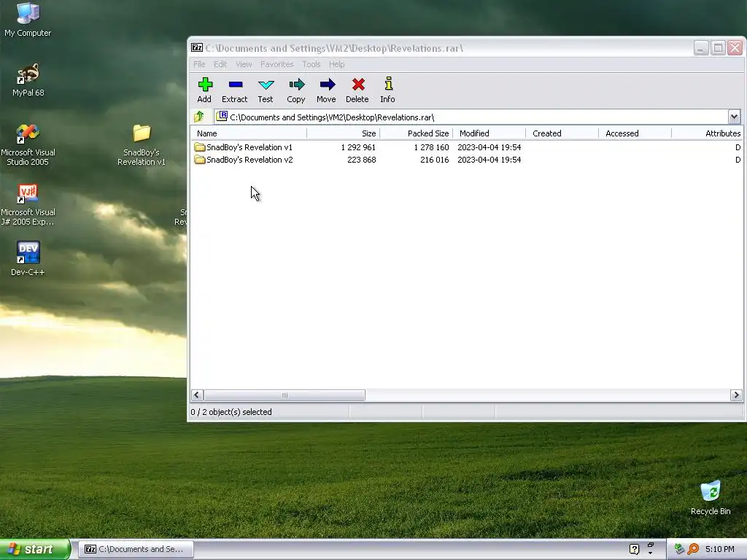The width and height of the screenshot is (747, 560).
Task: Expand the address bar path dropdown
Action: pos(734,116)
